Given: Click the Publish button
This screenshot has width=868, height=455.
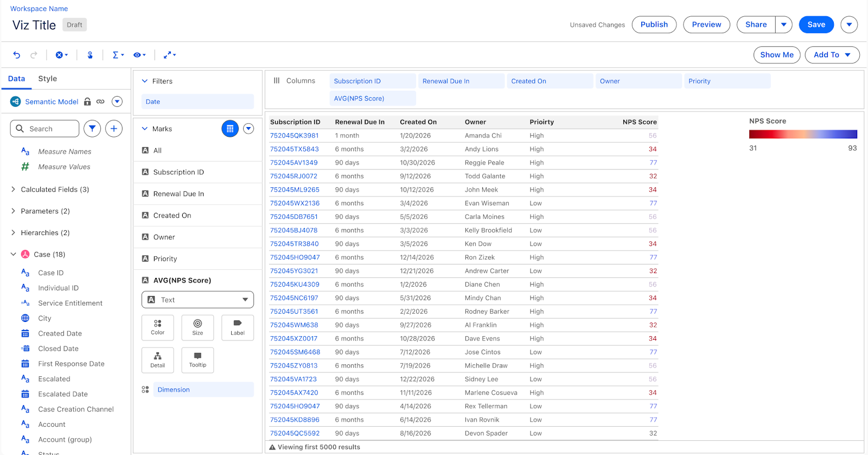Looking at the screenshot, I should point(654,24).
